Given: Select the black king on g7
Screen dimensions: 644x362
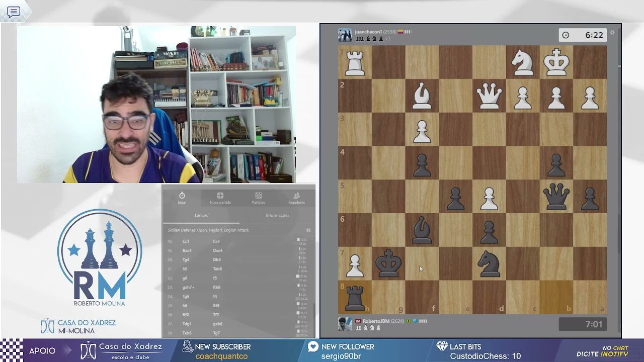Looking at the screenshot, I should click(x=388, y=264).
